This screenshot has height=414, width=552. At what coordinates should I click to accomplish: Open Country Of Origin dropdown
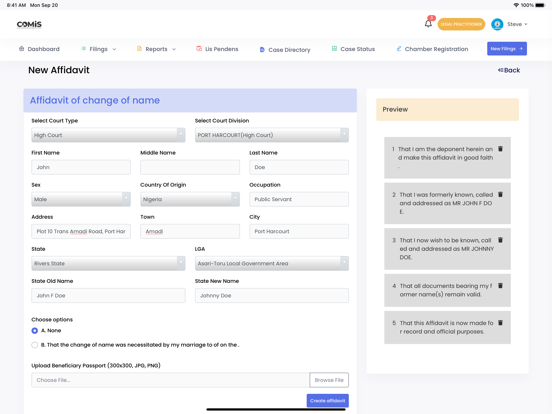190,199
